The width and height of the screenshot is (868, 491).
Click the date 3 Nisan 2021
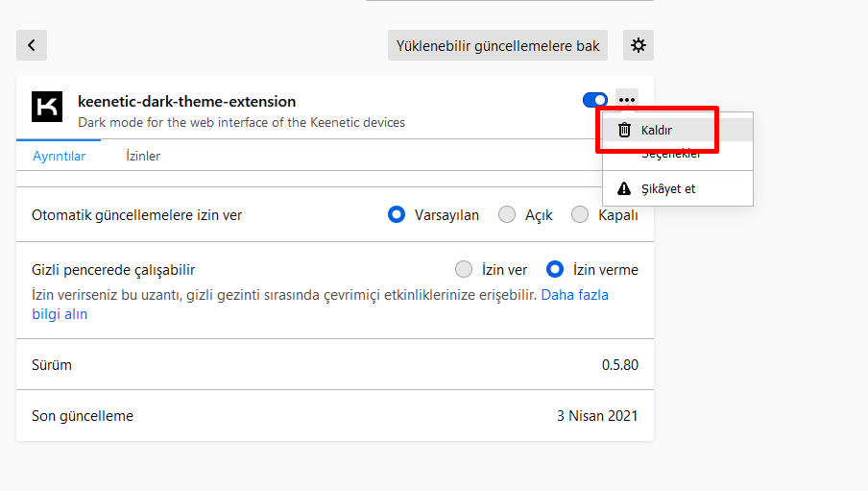click(597, 416)
